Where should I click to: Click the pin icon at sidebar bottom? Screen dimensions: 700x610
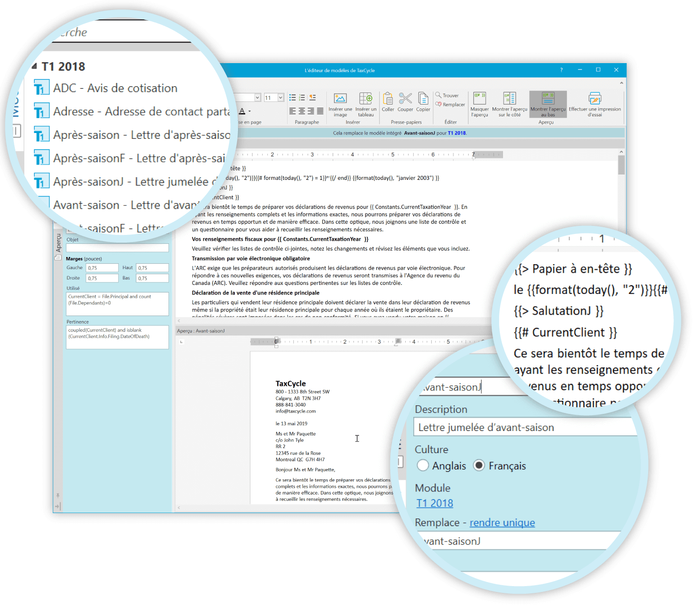[x=58, y=495]
